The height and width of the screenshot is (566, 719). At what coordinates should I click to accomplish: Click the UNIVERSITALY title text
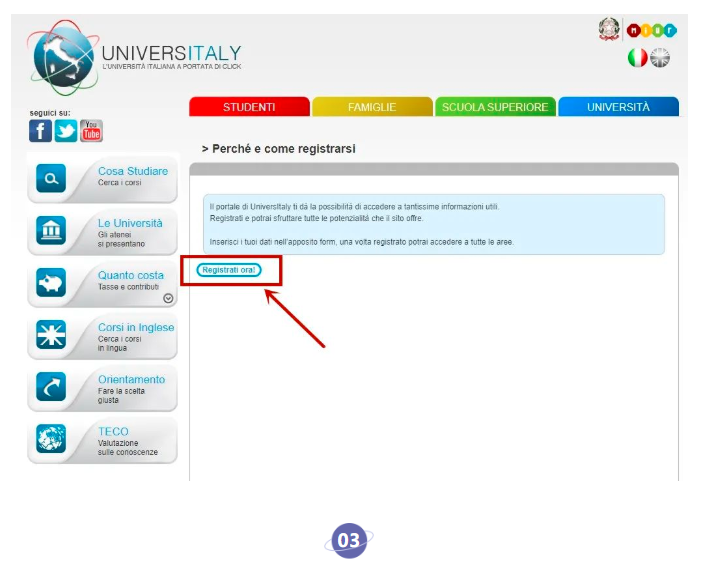pos(171,53)
